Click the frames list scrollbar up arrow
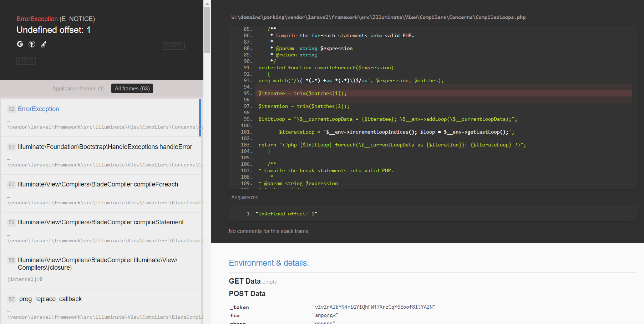644x324 pixels. (x=207, y=4)
